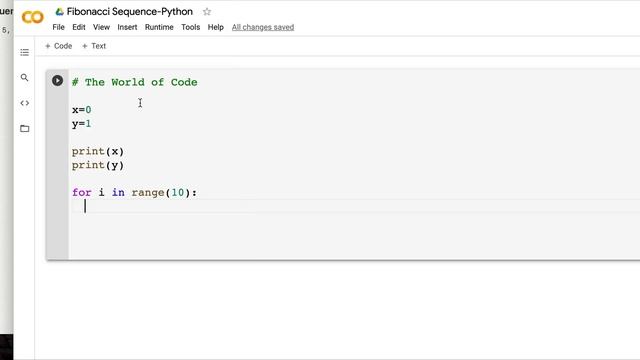Click the comment line The World of Code
The width and height of the screenshot is (640, 360).
[135, 82]
